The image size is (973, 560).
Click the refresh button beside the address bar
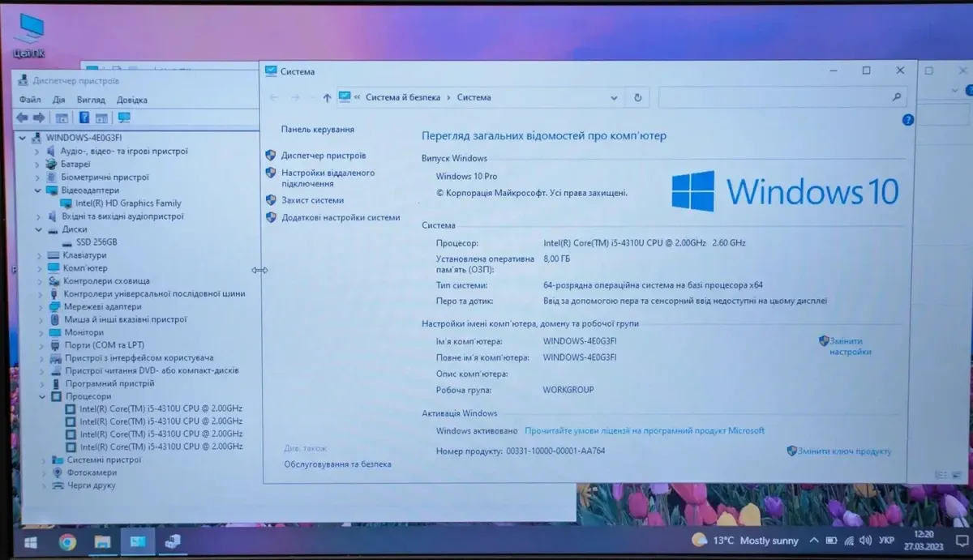[638, 97]
